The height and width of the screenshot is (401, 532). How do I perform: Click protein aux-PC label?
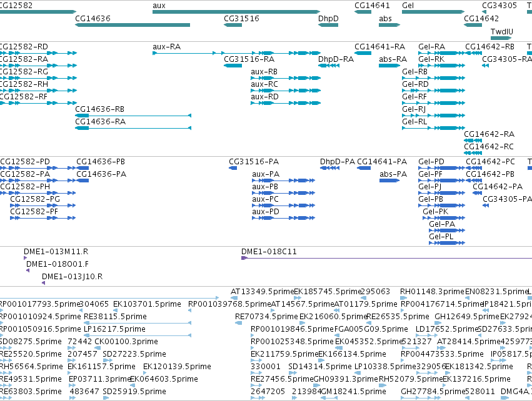point(265,199)
